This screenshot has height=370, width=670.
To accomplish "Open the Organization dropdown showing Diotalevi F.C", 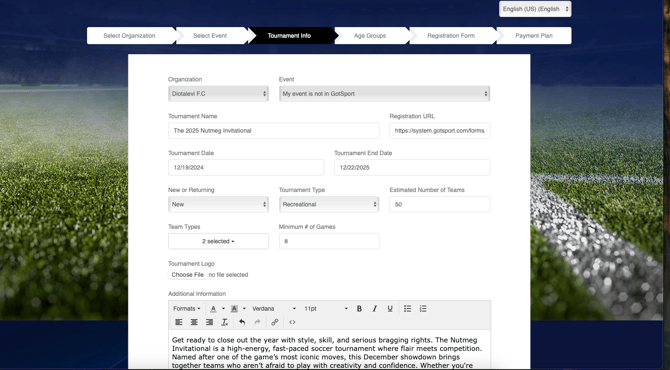I will [218, 94].
